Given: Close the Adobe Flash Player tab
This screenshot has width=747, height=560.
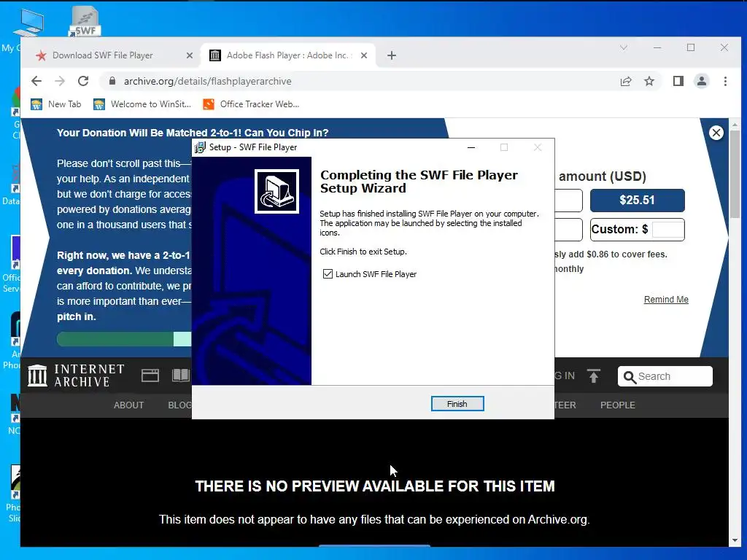Looking at the screenshot, I should (364, 55).
